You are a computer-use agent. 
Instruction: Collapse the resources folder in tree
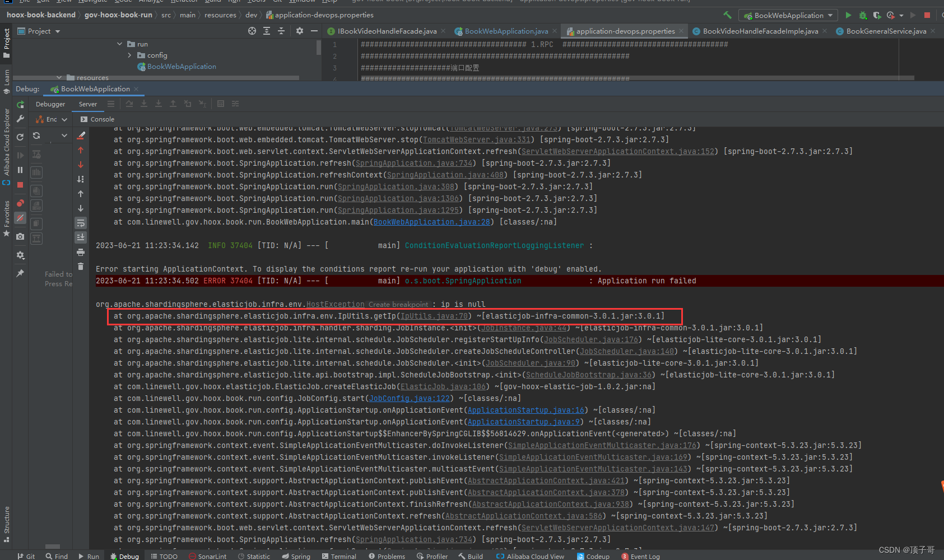[x=59, y=78]
